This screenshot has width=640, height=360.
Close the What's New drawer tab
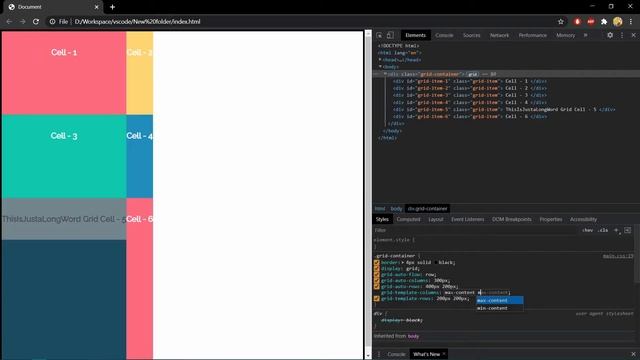(x=444, y=354)
